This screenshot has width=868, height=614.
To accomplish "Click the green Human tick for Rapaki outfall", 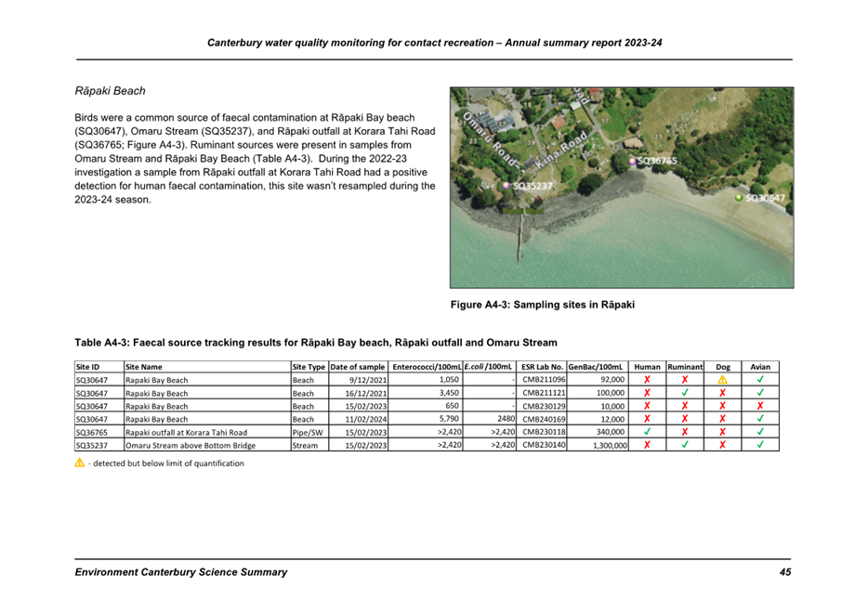I will click(647, 432).
